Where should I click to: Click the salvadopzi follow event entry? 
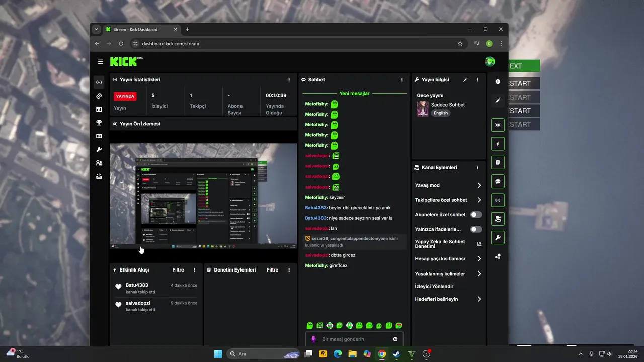point(156,306)
